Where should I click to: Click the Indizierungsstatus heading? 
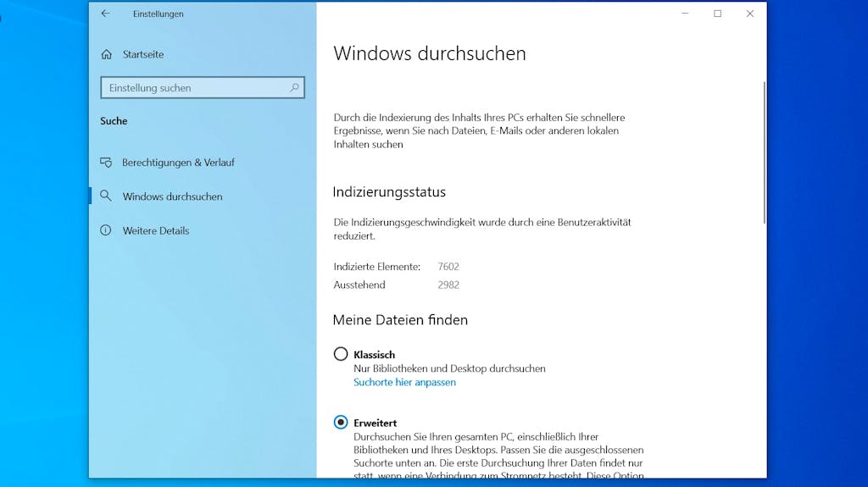pyautogui.click(x=389, y=192)
